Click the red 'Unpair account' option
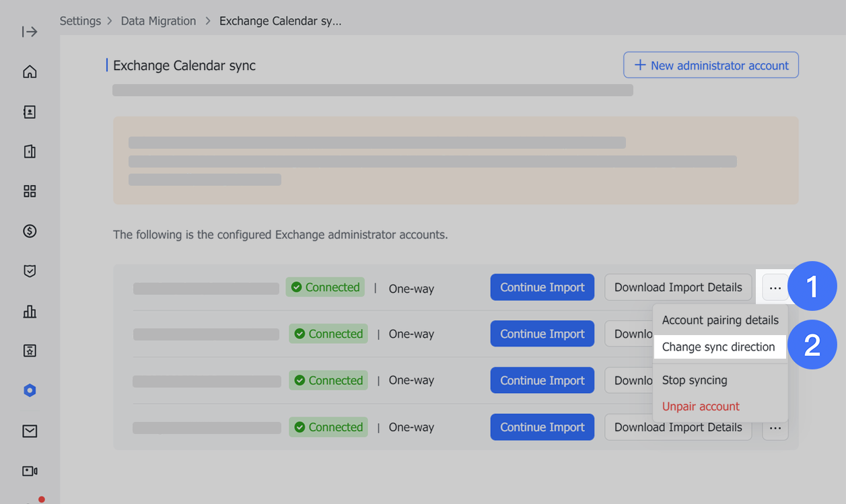Screen dimensions: 846x504 (701, 406)
